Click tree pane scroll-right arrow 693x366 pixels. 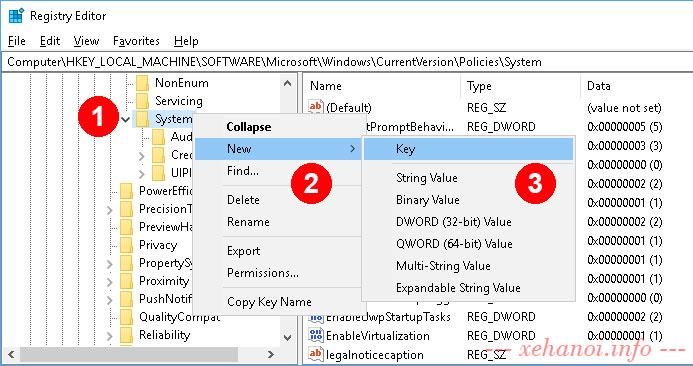click(271, 355)
